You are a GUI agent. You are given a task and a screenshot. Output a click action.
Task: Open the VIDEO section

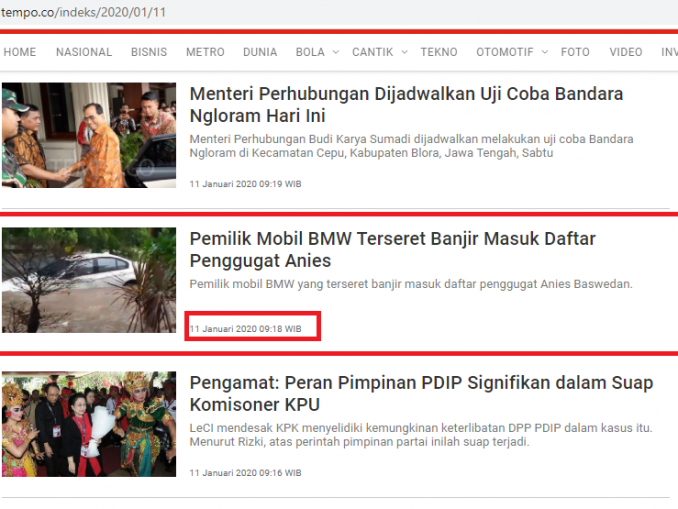[626, 52]
